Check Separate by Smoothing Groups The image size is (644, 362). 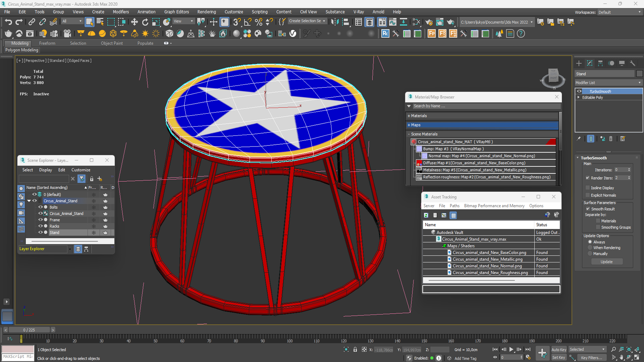click(x=598, y=227)
